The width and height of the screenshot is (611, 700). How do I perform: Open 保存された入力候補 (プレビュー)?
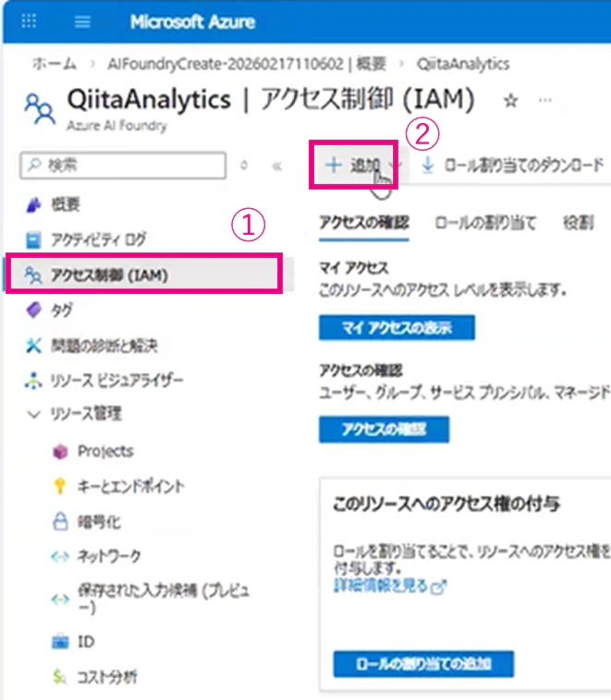[x=164, y=599]
